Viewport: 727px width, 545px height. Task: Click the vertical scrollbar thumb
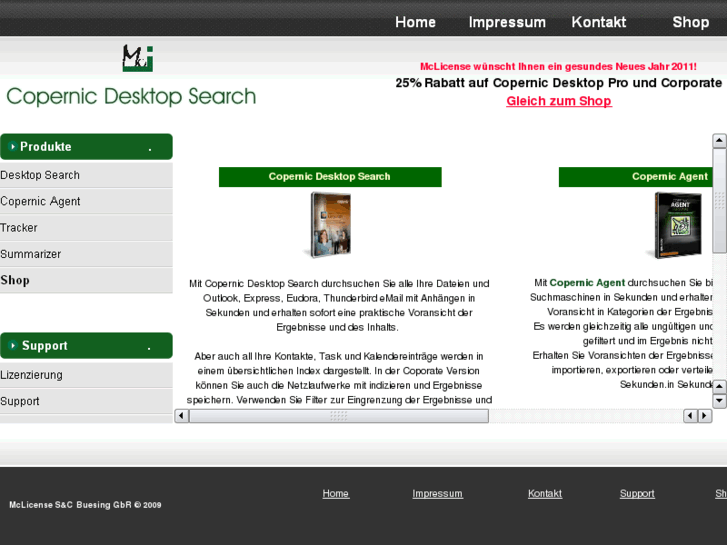click(719, 201)
